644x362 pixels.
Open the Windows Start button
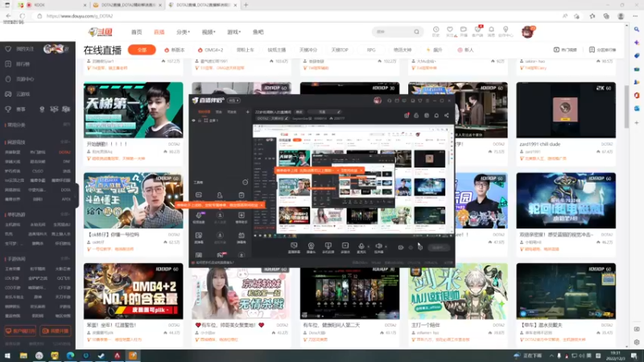tap(7, 356)
